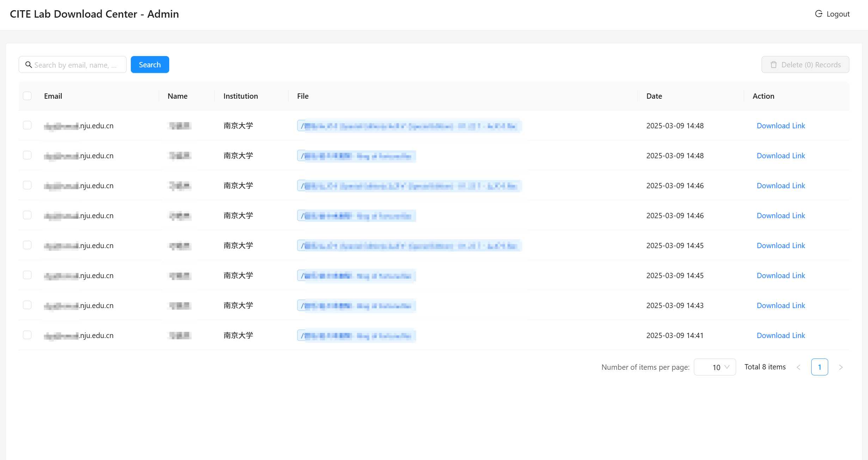868x460 pixels.
Task: Check the first row's checkbox
Action: (27, 125)
